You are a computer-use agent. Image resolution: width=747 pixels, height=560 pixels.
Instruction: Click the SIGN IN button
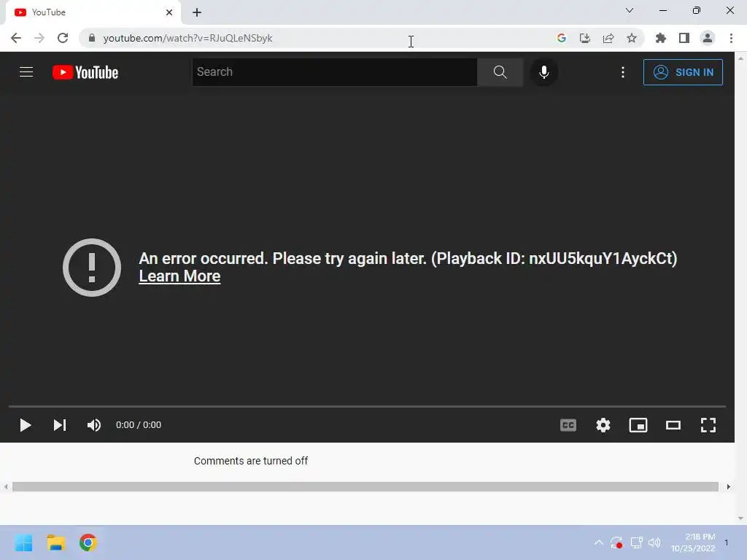(x=683, y=72)
